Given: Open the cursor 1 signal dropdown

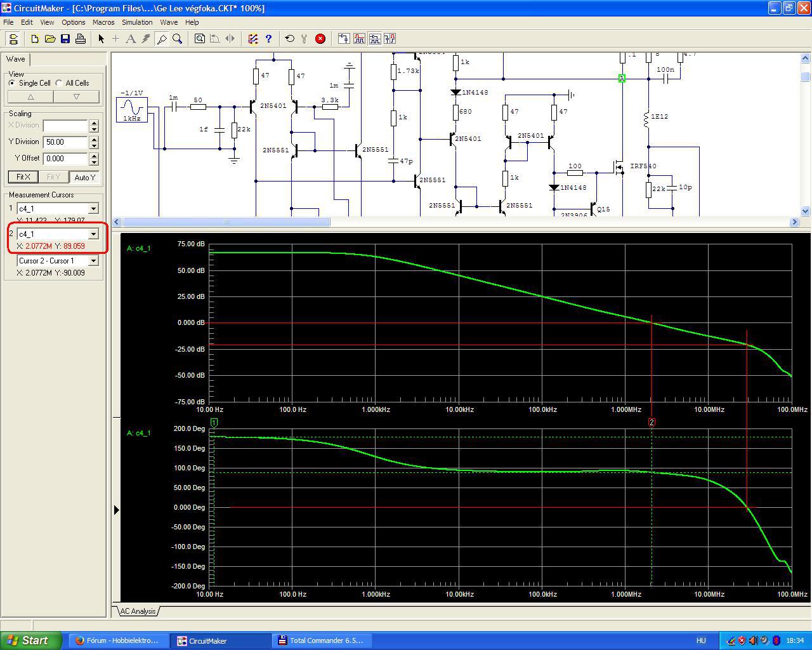Looking at the screenshot, I should point(93,208).
